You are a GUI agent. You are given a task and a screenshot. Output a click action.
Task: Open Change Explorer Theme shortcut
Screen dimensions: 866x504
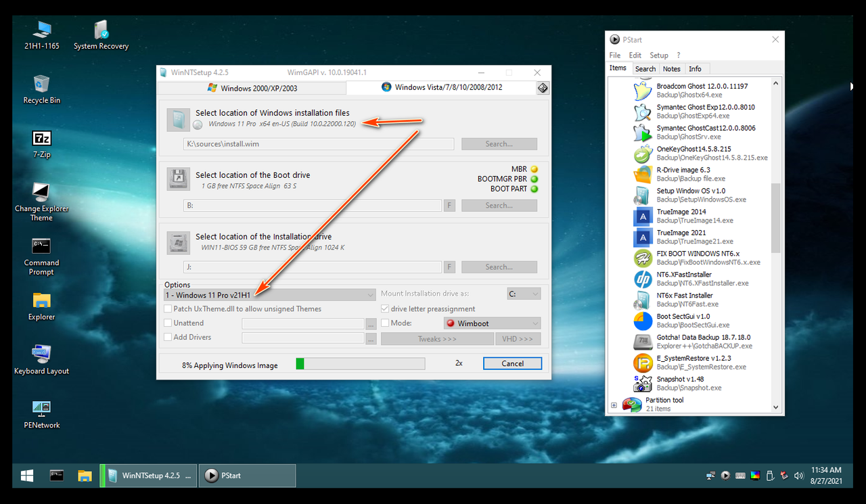point(42,202)
